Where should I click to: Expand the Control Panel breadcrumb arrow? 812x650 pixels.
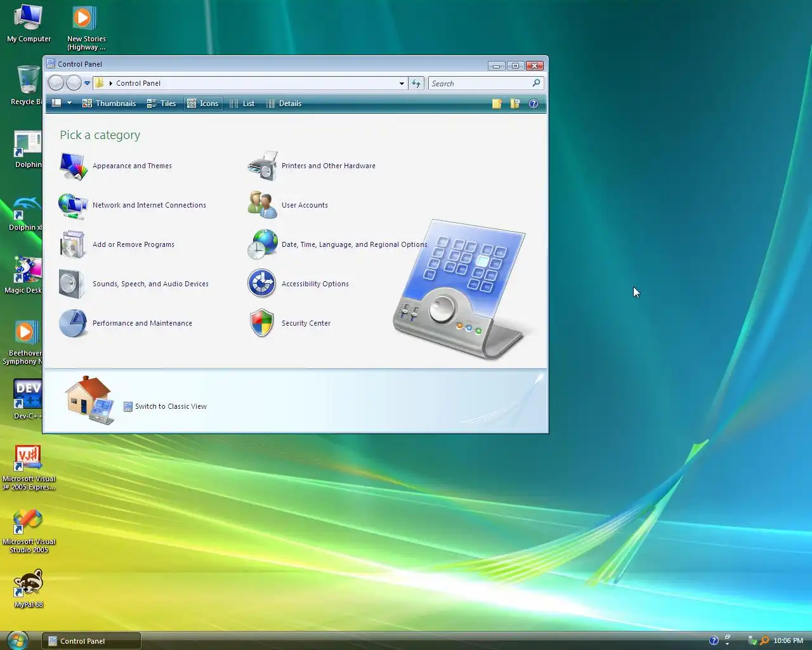point(110,83)
